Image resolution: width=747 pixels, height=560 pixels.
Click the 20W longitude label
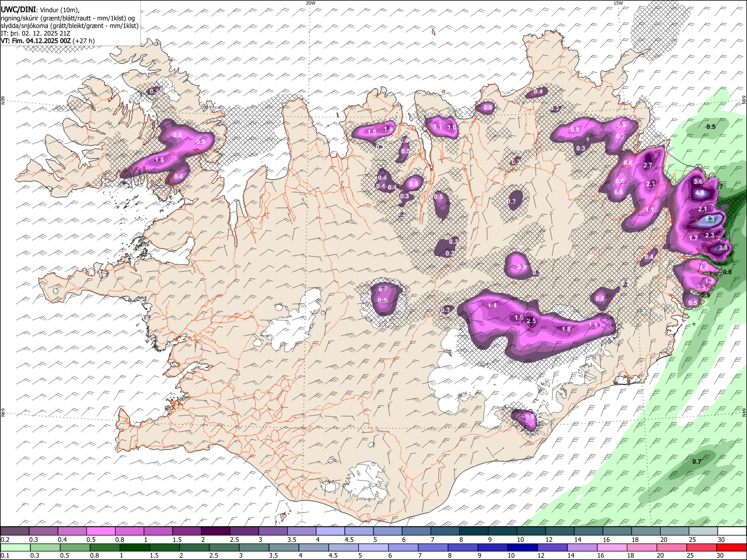tap(310, 3)
